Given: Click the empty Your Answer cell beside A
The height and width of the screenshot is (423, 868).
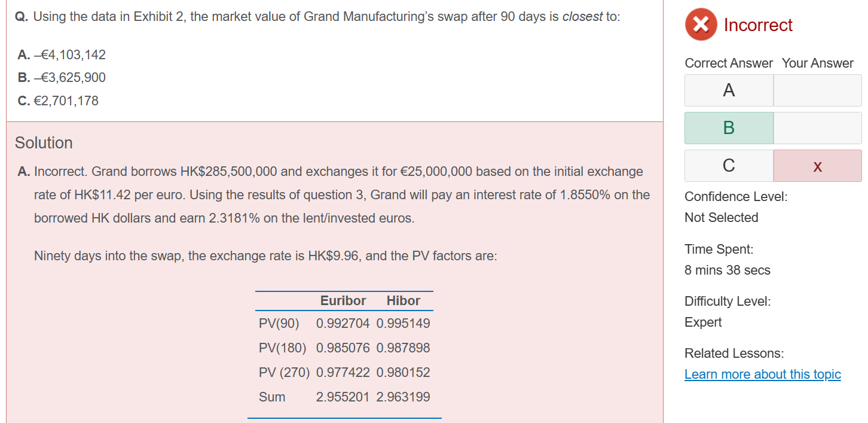Looking at the screenshot, I should tap(817, 90).
